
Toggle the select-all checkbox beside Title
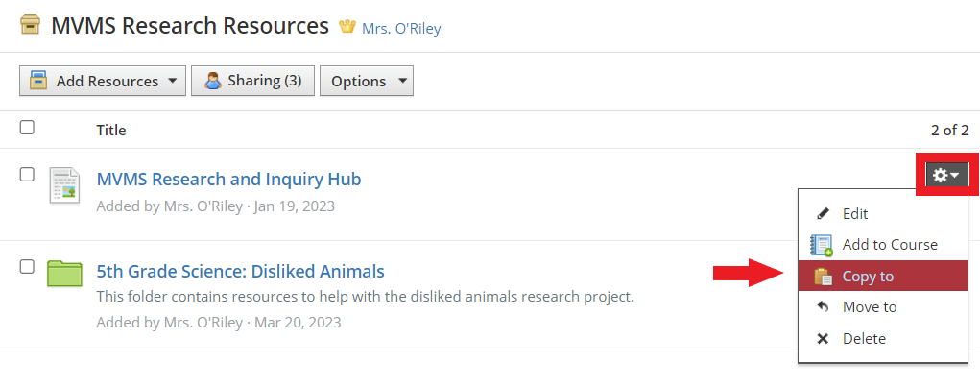tap(27, 128)
